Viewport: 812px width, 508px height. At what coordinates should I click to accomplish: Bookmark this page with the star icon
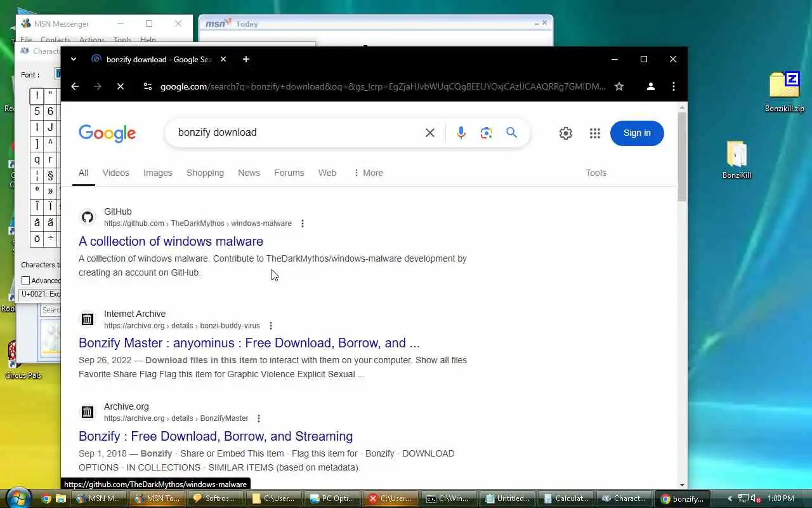coord(619,86)
